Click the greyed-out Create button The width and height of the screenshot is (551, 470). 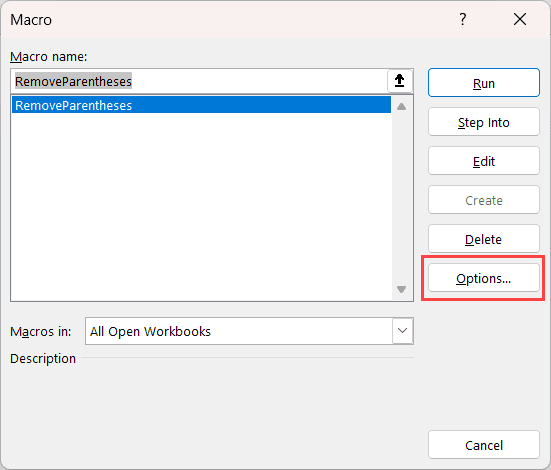[x=484, y=200]
